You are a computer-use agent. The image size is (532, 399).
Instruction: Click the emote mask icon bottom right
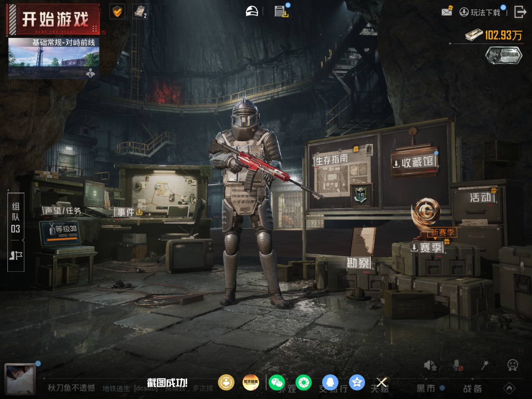(x=513, y=365)
